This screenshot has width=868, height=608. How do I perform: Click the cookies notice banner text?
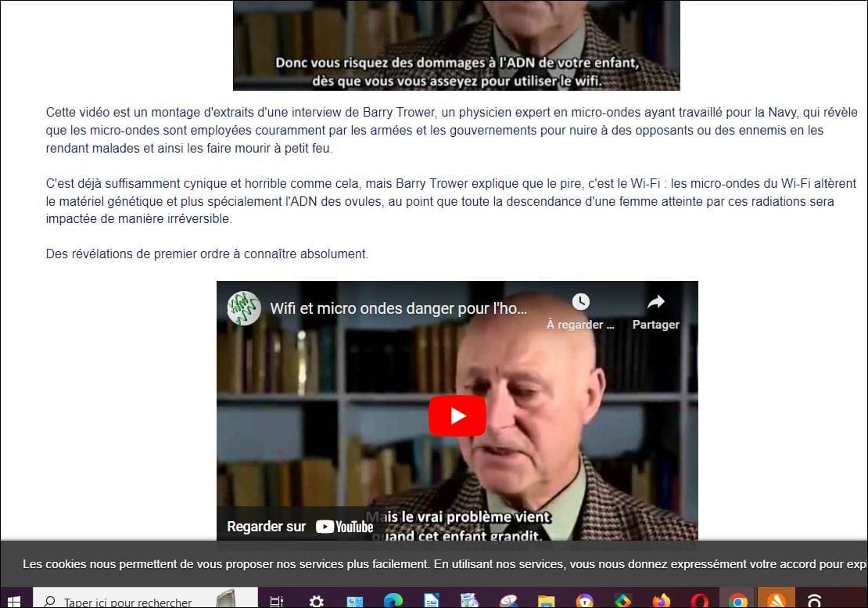(x=444, y=564)
